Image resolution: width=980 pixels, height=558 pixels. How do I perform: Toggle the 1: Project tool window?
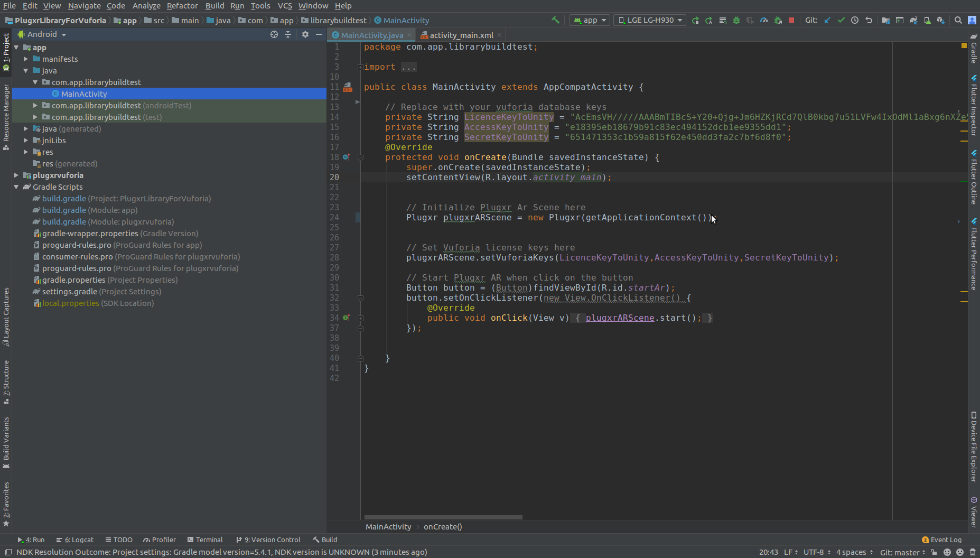tap(6, 52)
